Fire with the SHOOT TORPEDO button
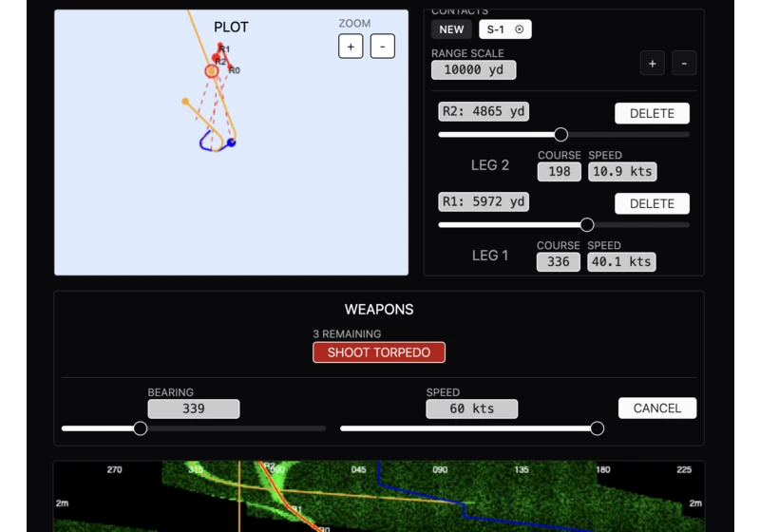The image size is (760, 532). 379,352
